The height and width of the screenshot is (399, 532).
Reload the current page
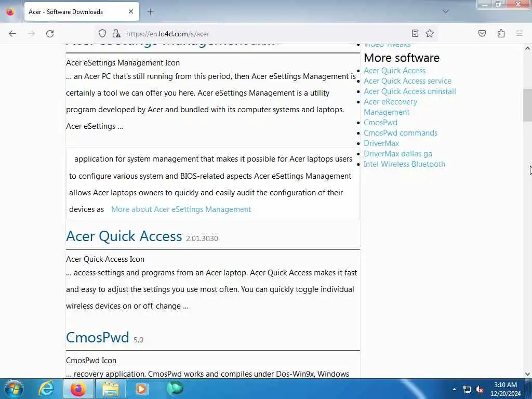50,34
